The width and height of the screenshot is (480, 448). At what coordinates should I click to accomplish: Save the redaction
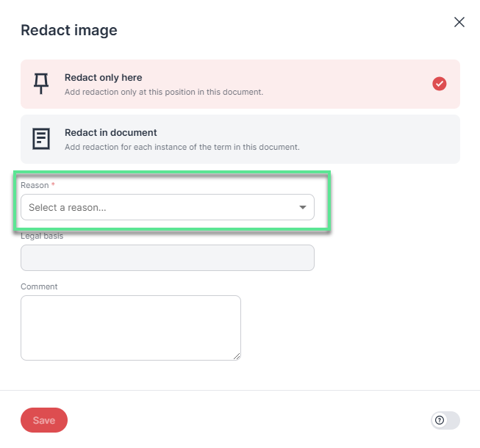[44, 420]
